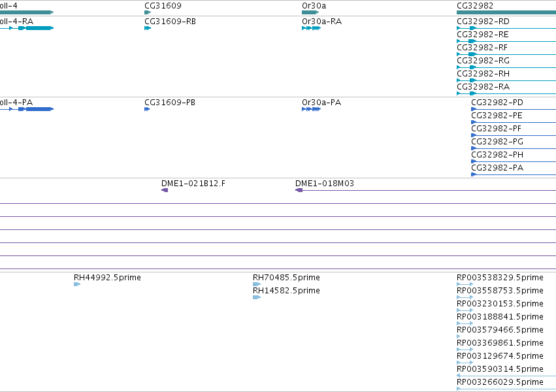The width and height of the screenshot is (556, 392).
Task: Select transcript CG32982-RE
Action: click(x=483, y=35)
